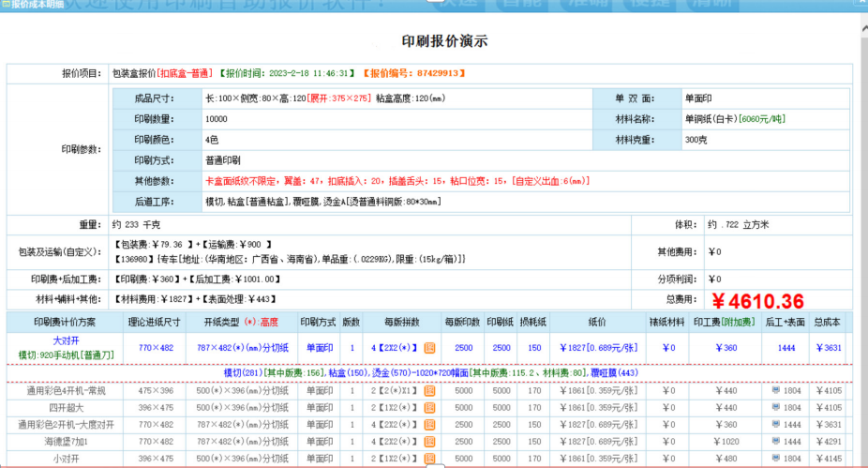Click the 损耗纸 column header
This screenshot has height=468, width=868.
533,322
